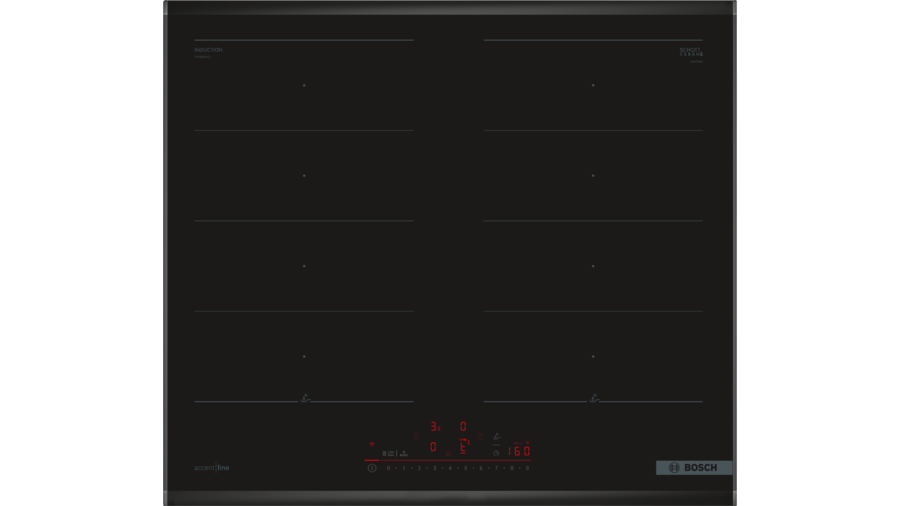This screenshot has width=900, height=506.
Task: Touch the timer clock icon
Action: coord(496,452)
